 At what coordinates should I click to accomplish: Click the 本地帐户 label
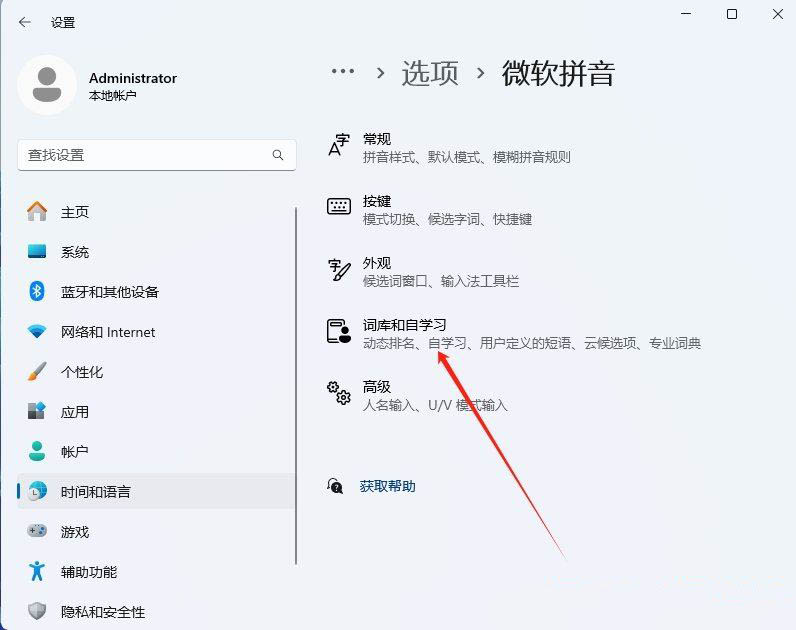tap(113, 95)
